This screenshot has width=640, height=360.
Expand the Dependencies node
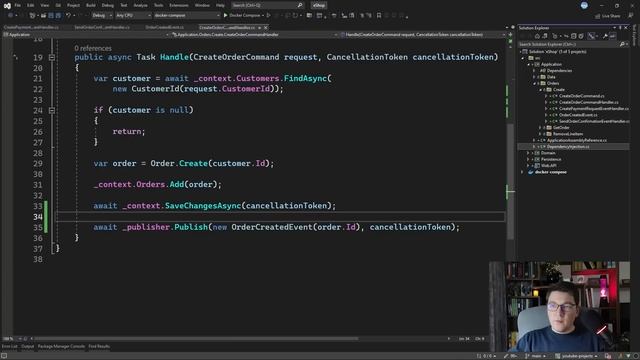[x=534, y=71]
